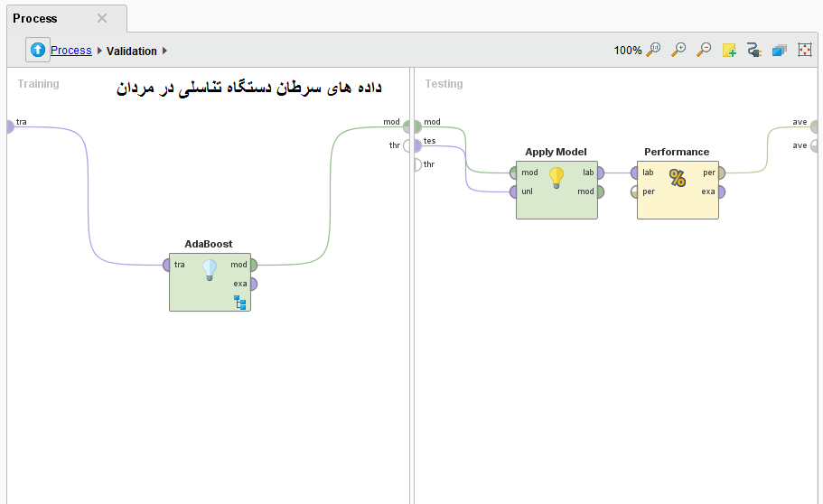This screenshot has width=823, height=504.
Task: Click the auto-wire connect ports icon
Action: (x=754, y=51)
